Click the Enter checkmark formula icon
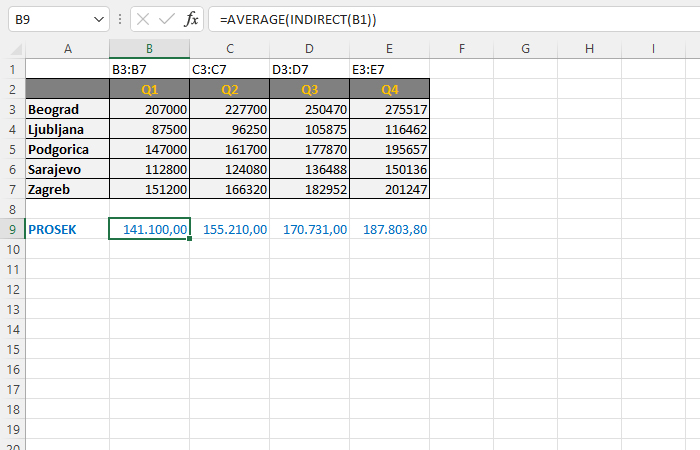The width and height of the screenshot is (700, 450). pyautogui.click(x=168, y=19)
